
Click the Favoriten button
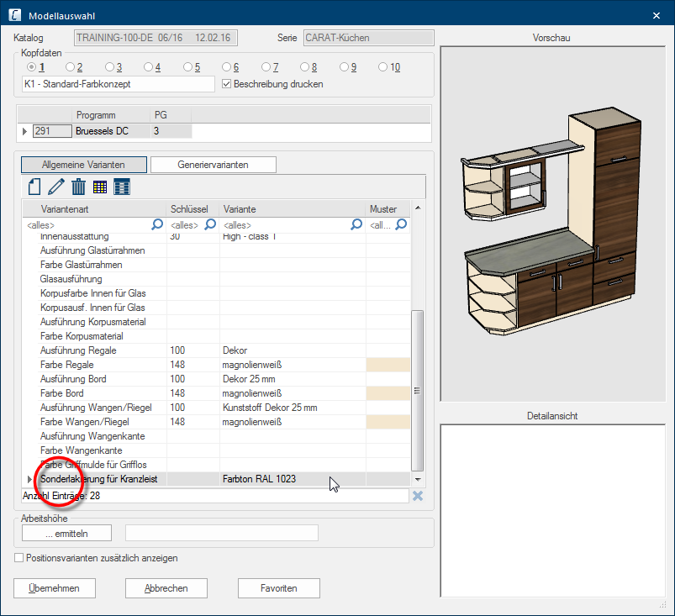click(x=278, y=588)
